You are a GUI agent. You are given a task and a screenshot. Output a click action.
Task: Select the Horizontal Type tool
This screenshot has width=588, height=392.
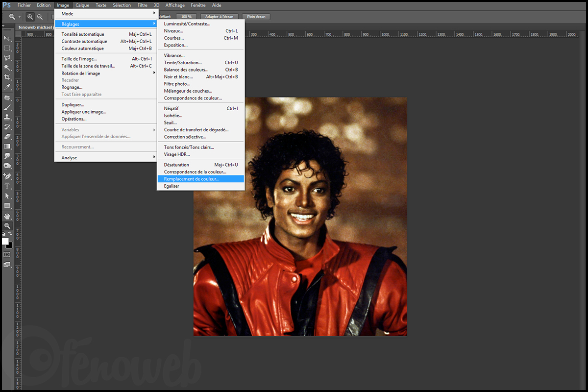(7, 186)
